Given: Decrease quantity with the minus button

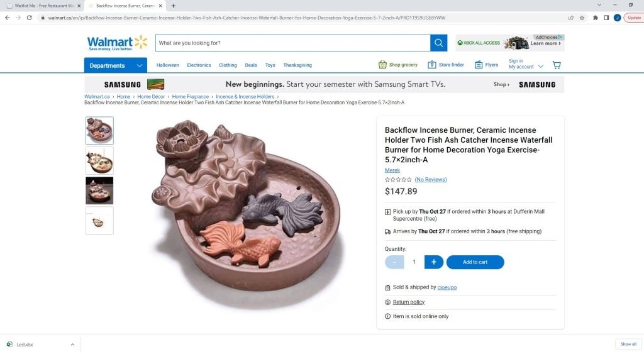Looking at the screenshot, I should [x=394, y=262].
